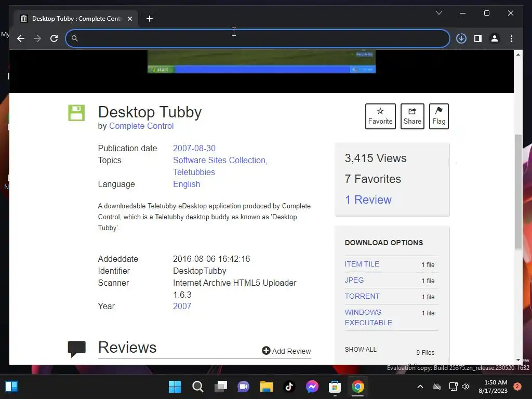
Task: Click the network tray icon
Action: (x=453, y=387)
